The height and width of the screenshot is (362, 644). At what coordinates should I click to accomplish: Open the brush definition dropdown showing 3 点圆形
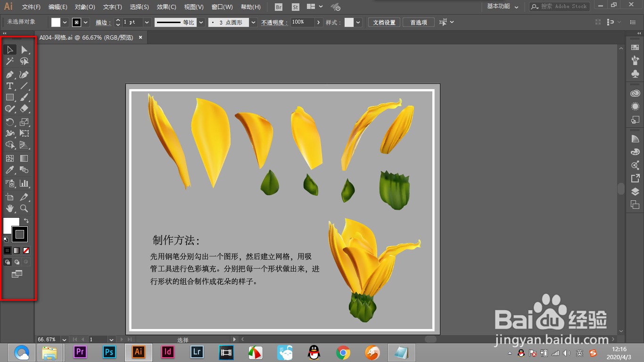(253, 22)
